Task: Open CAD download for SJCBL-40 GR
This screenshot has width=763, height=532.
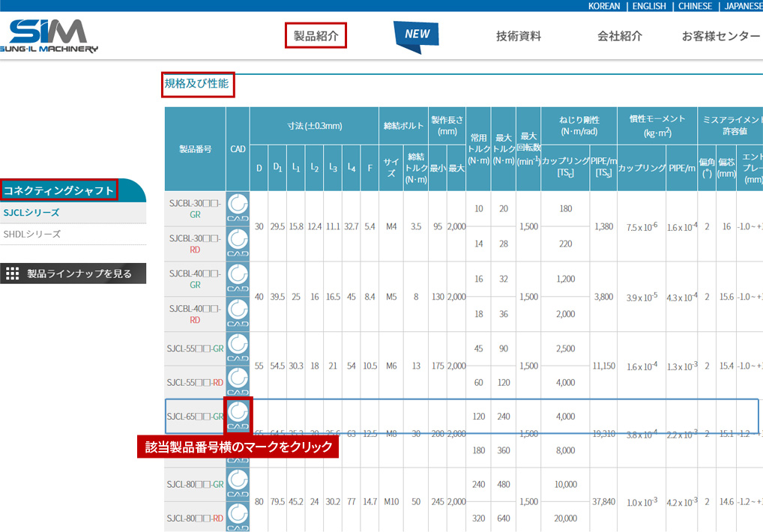Action: [x=238, y=278]
